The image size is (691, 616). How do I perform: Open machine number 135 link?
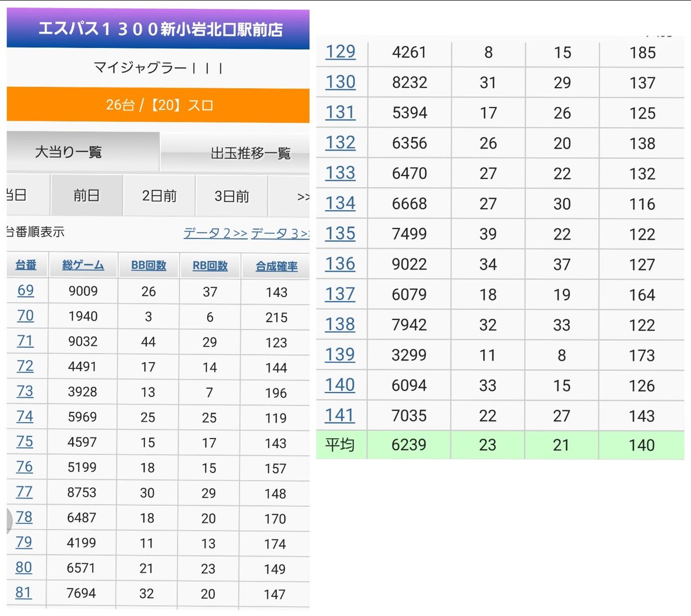click(x=340, y=233)
